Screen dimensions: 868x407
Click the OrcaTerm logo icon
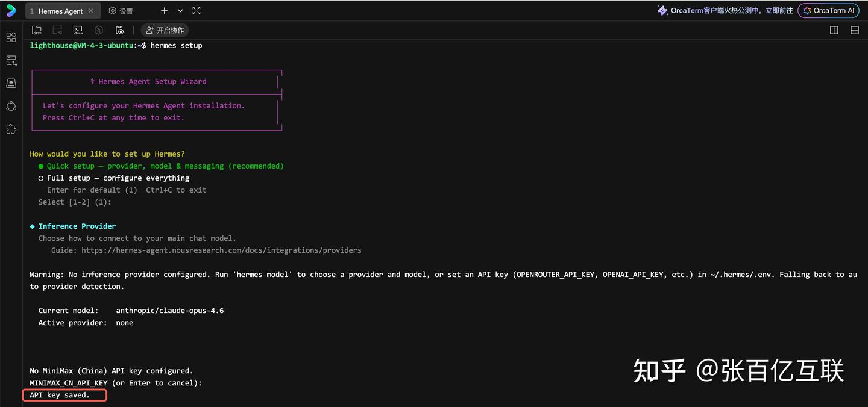pos(11,10)
